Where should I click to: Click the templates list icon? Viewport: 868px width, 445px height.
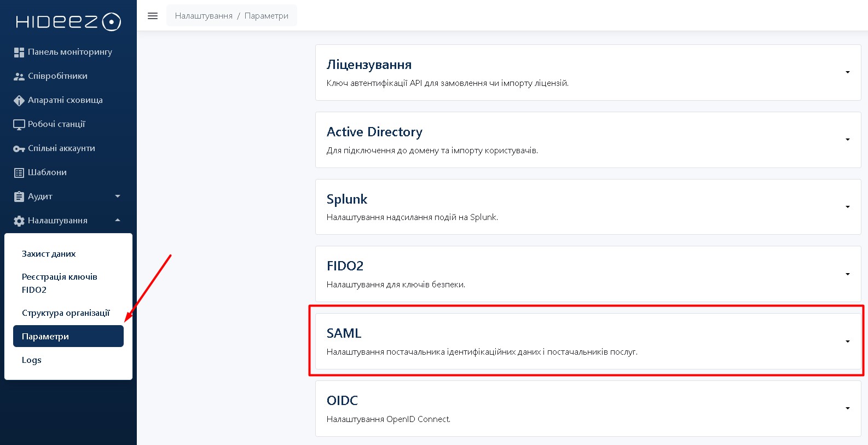(x=19, y=172)
